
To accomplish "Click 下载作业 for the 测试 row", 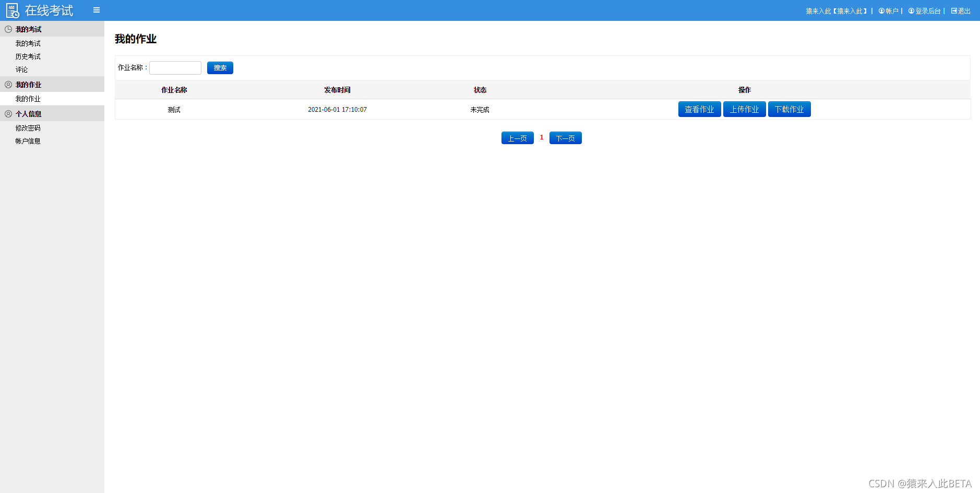I will [x=789, y=109].
